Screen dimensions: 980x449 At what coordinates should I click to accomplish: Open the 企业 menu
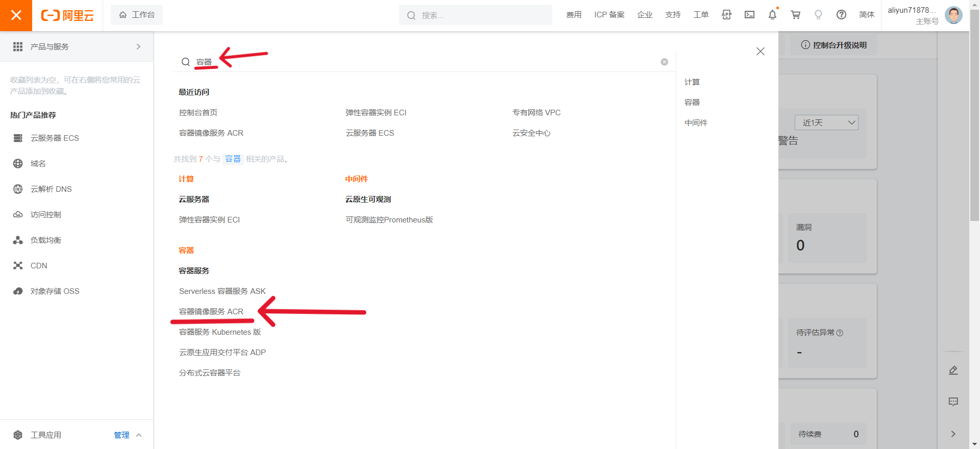[645, 15]
